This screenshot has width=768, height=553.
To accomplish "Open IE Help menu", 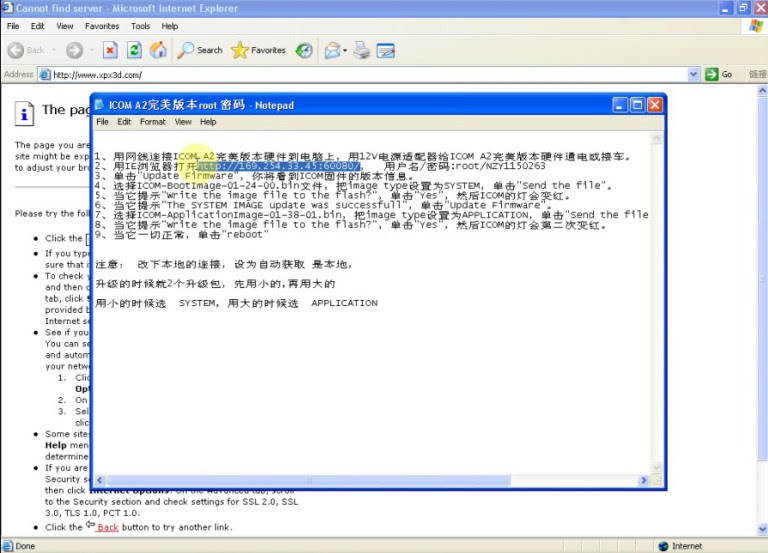I will pyautogui.click(x=169, y=26).
